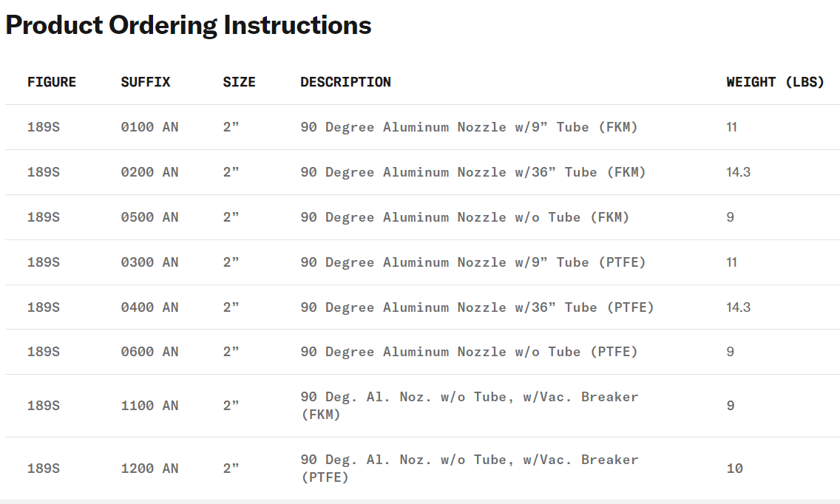The image size is (840, 504).
Task: Click the 1200 AN suffix cell
Action: 149,469
